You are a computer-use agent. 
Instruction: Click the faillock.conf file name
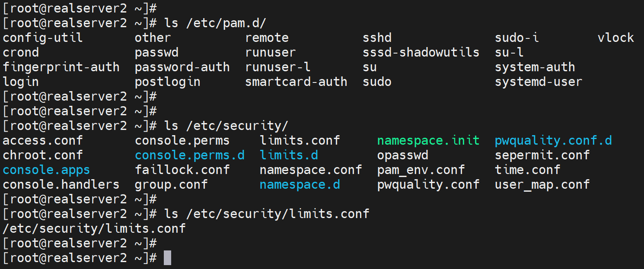coord(182,170)
